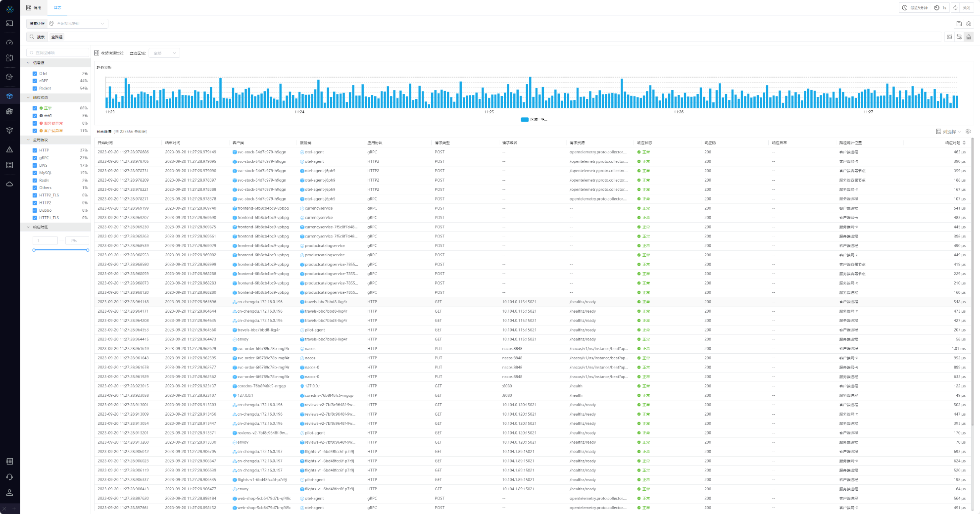The height and width of the screenshot is (514, 980).
Task: Toggle the DNS protocol checkbox
Action: [x=35, y=165]
